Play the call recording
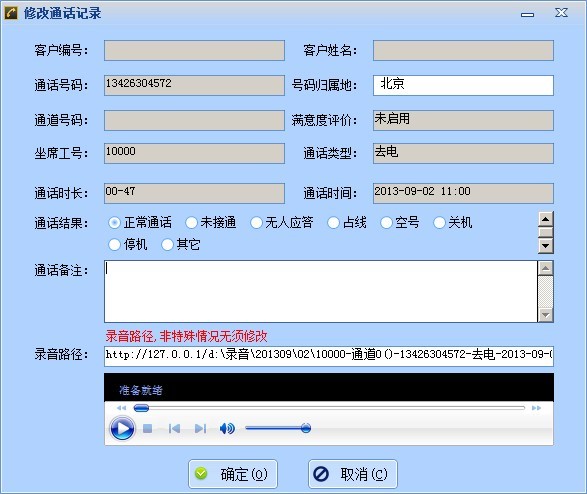Viewport: 587px width, 494px height. tap(122, 428)
